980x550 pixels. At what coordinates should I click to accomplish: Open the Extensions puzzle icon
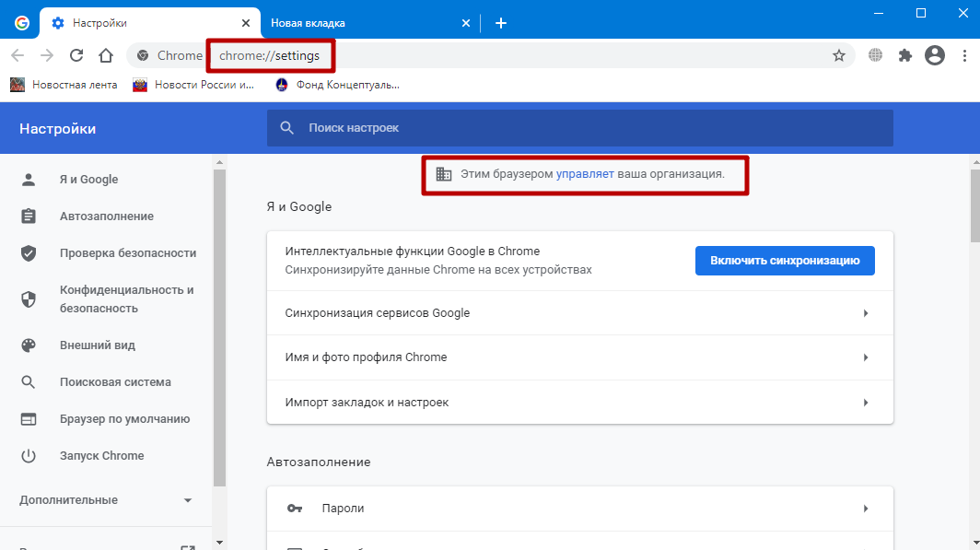[904, 55]
